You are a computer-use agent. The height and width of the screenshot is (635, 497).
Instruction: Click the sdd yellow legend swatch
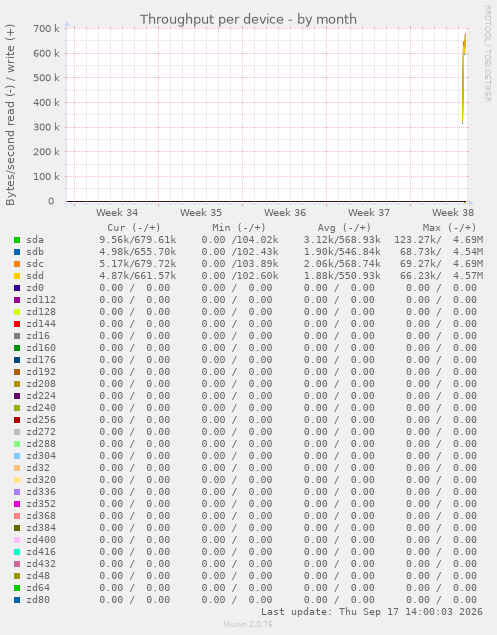(17, 276)
